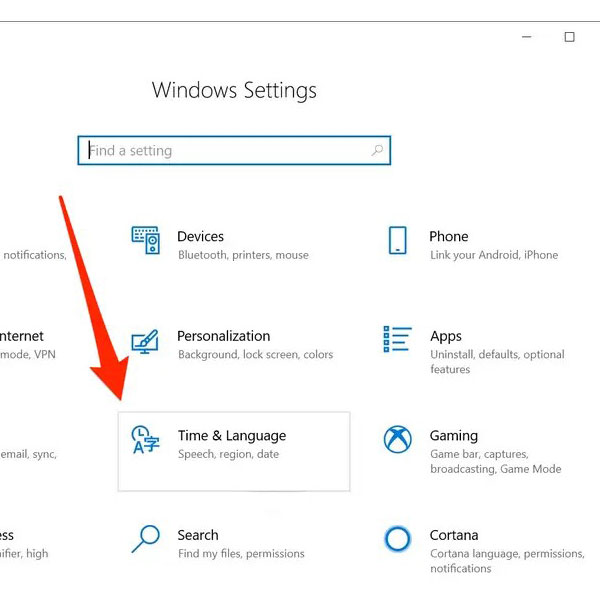This screenshot has height=600, width=600.
Task: Go to Personalization settings title
Action: click(223, 336)
